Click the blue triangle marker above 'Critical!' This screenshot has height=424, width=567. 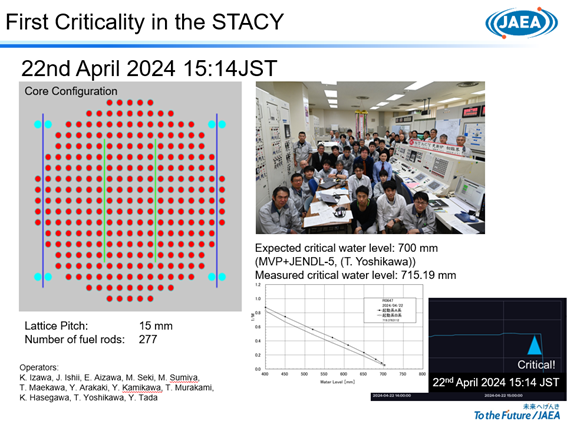tap(534, 346)
